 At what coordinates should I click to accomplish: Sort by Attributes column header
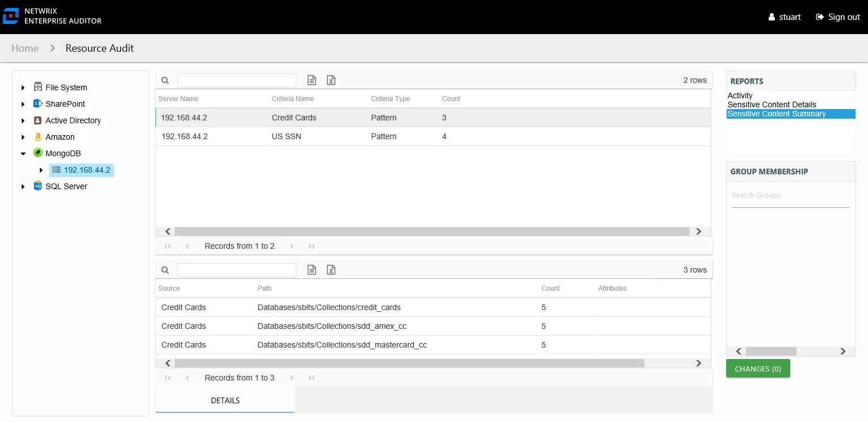tap(613, 289)
